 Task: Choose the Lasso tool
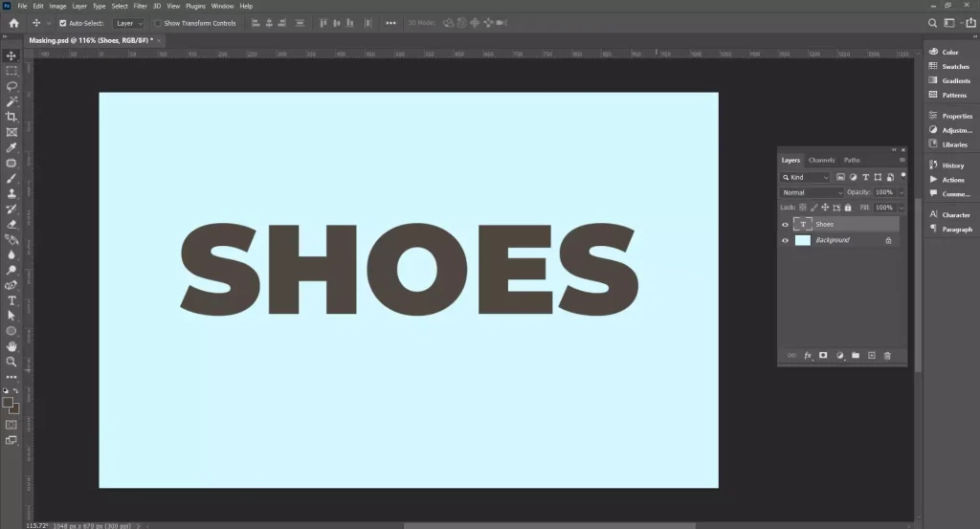11,86
